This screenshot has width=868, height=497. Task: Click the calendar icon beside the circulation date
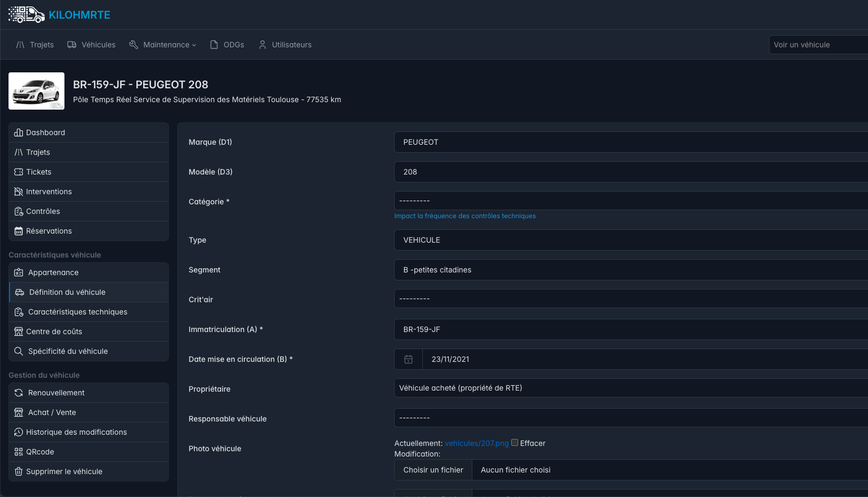[408, 359]
